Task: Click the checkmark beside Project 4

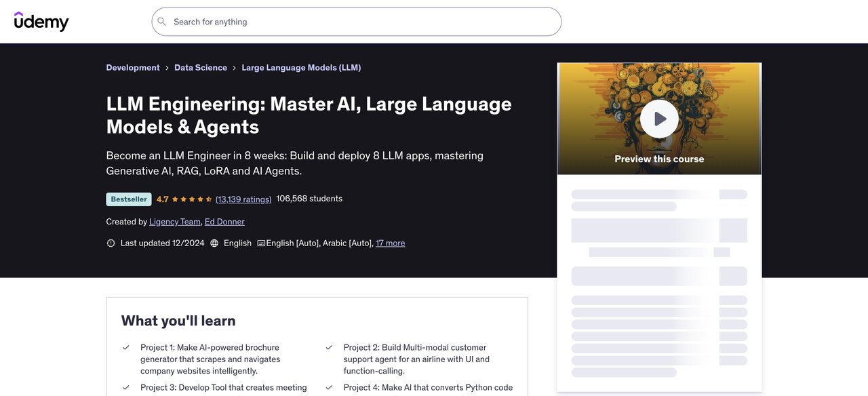Action: coord(329,388)
